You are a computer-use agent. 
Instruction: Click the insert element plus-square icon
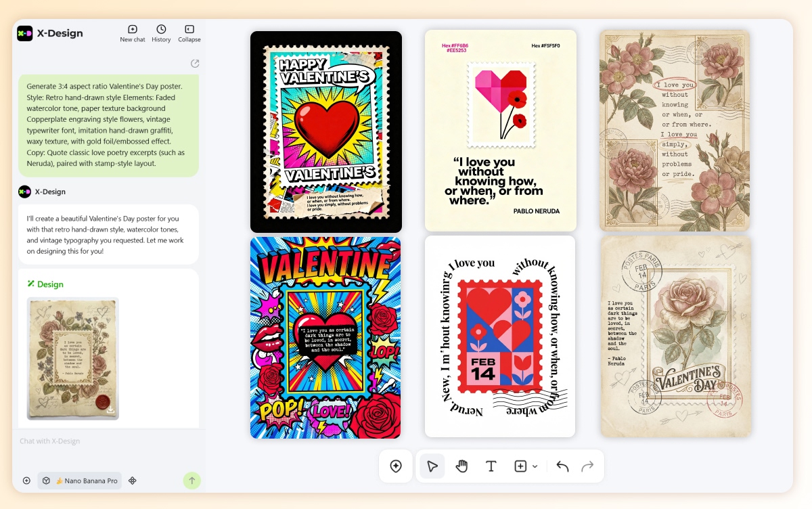521,466
